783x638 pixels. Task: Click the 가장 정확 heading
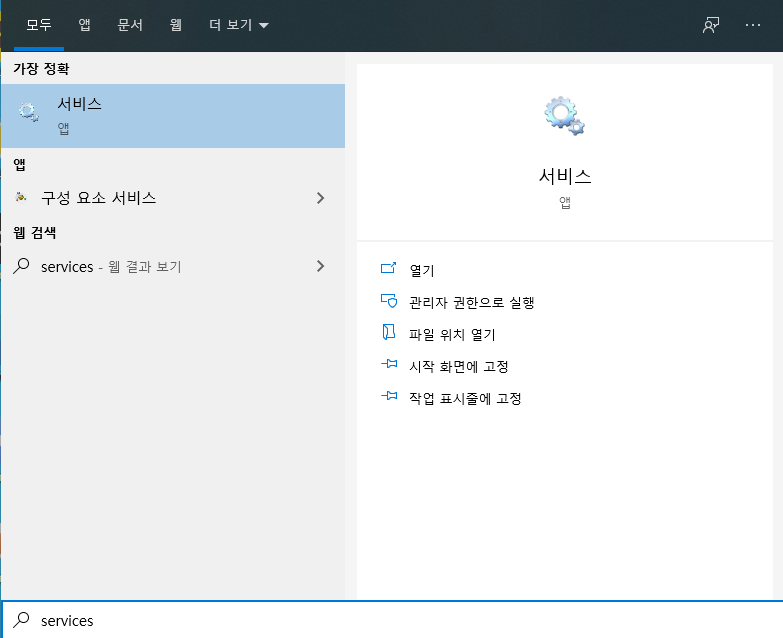coord(41,69)
